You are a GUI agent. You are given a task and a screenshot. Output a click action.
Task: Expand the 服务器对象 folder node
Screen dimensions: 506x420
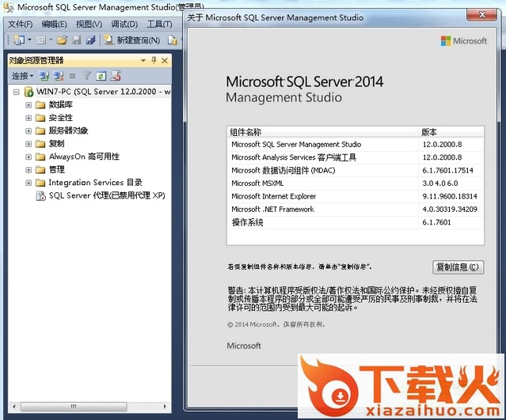(x=29, y=131)
